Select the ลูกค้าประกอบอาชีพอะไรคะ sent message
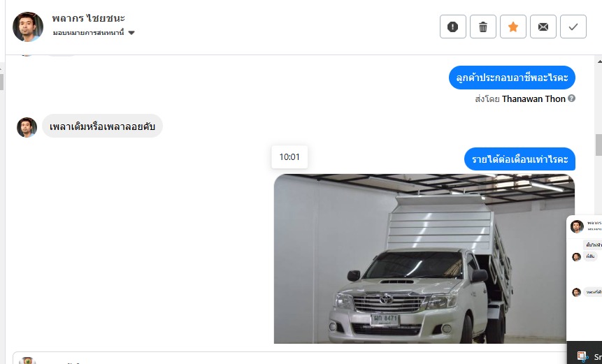The image size is (602, 364). pyautogui.click(x=512, y=78)
